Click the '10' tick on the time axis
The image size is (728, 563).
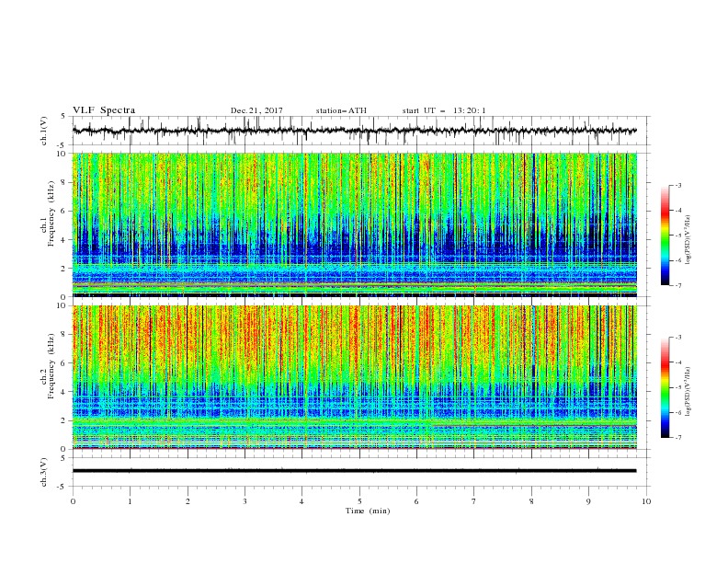[646, 501]
